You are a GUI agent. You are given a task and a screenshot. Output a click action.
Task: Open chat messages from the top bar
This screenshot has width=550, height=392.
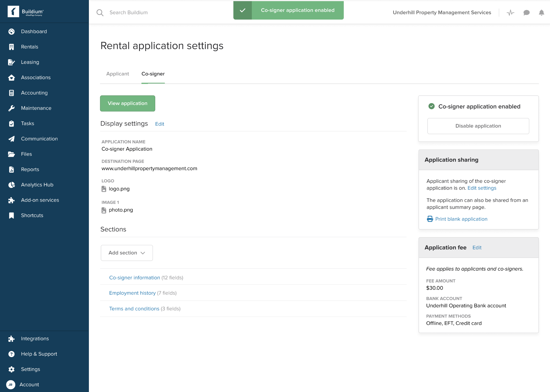[x=526, y=13]
